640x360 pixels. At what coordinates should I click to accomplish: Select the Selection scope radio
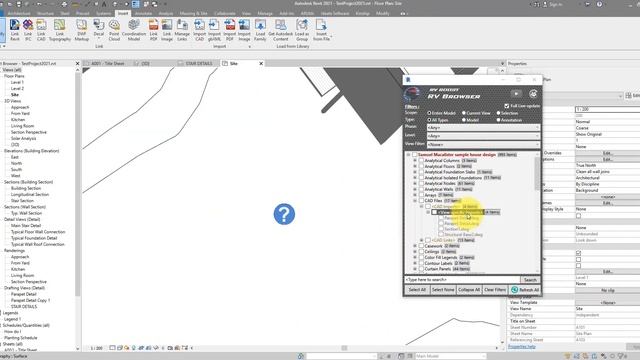point(498,113)
